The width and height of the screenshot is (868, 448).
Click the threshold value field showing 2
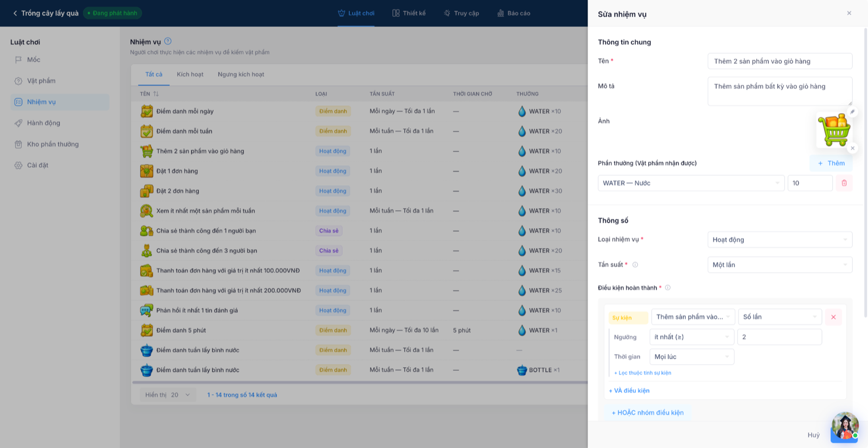(780, 337)
